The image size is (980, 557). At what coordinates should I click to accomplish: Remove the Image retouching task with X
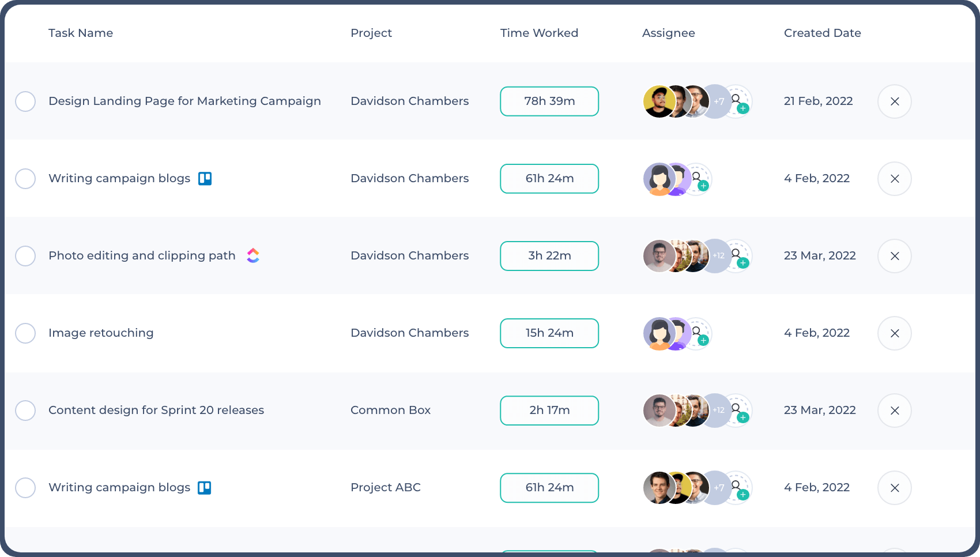point(894,333)
